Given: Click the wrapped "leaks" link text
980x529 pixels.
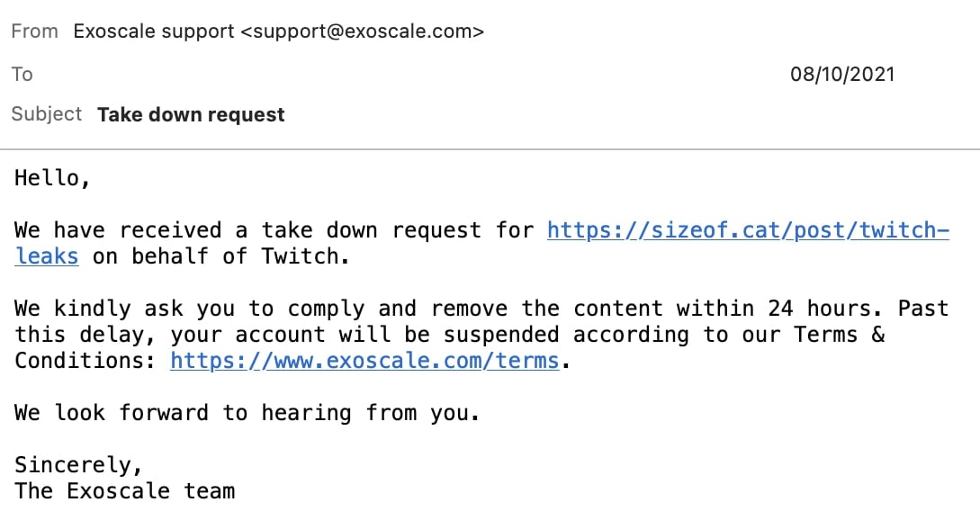Looking at the screenshot, I should pyautogui.click(x=47, y=256).
